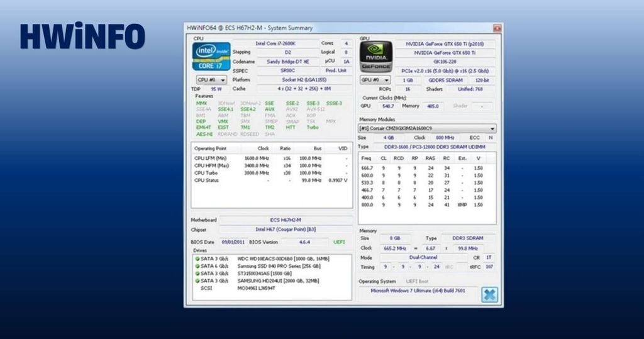Click the green UEFI indicator

(339, 242)
